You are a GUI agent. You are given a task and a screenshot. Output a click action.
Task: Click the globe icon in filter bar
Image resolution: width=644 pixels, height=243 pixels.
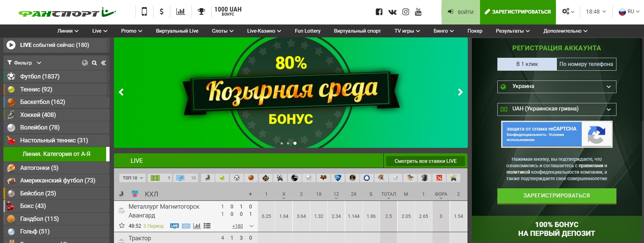click(85, 63)
